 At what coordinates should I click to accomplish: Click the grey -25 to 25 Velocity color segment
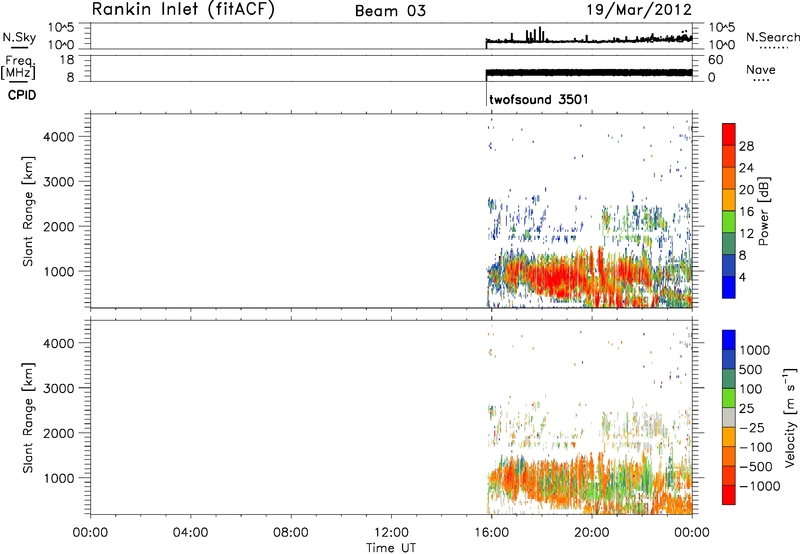coord(729,418)
